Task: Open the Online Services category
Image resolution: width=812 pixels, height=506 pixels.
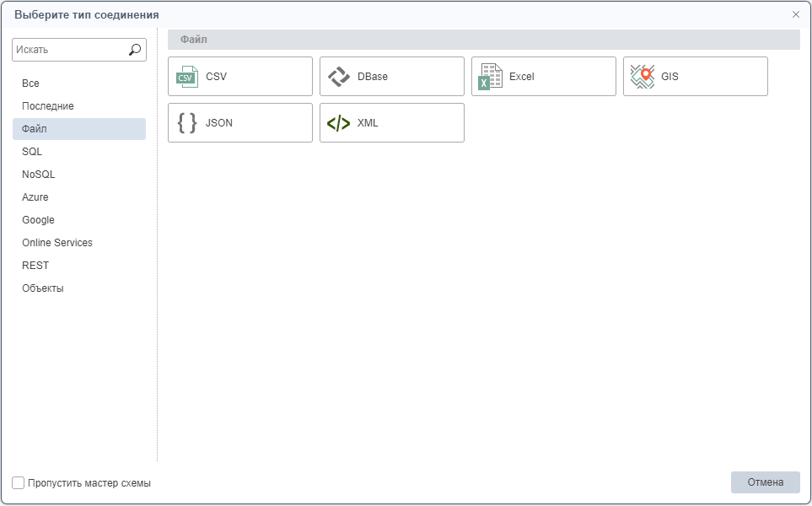Action: click(x=57, y=243)
